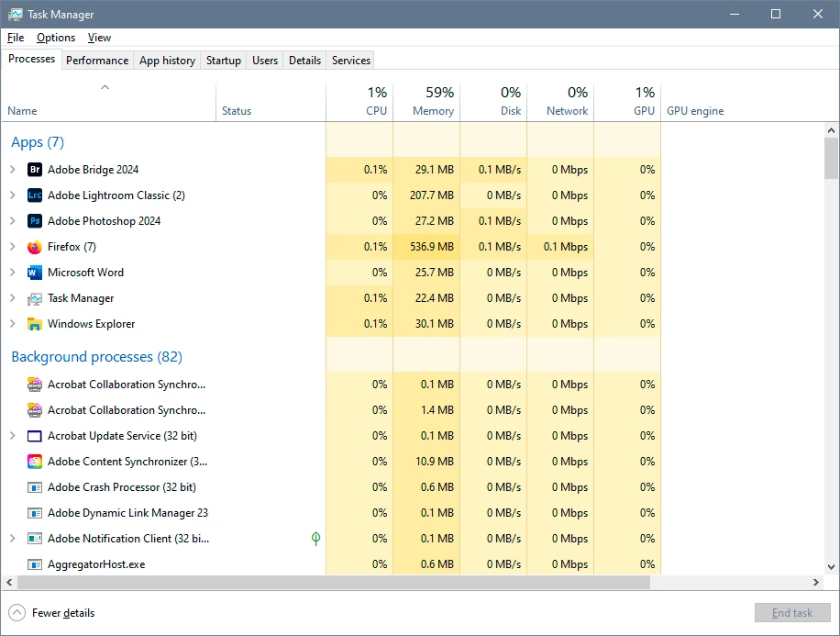Select the Windows Explorer 30.1 MB memory cell
Screen dimensions: 840x636
(426, 324)
